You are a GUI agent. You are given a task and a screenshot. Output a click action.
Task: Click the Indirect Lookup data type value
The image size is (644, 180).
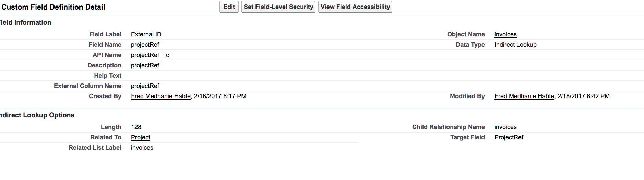(515, 45)
